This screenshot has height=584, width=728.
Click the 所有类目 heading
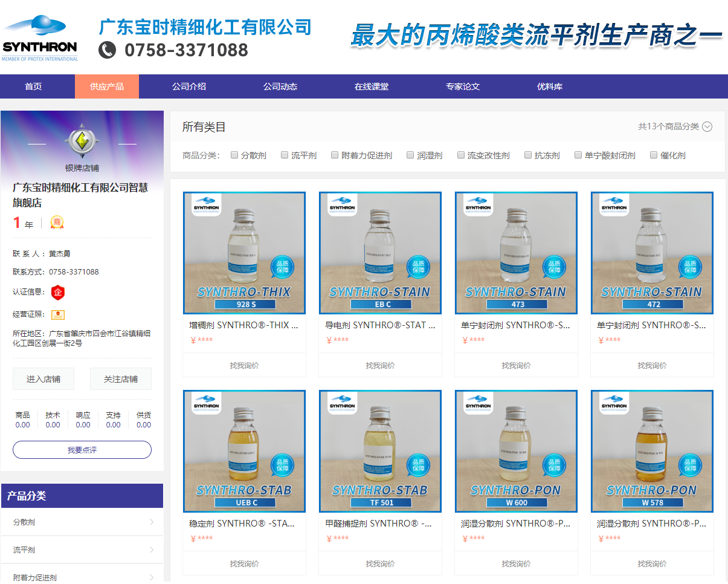(x=204, y=127)
